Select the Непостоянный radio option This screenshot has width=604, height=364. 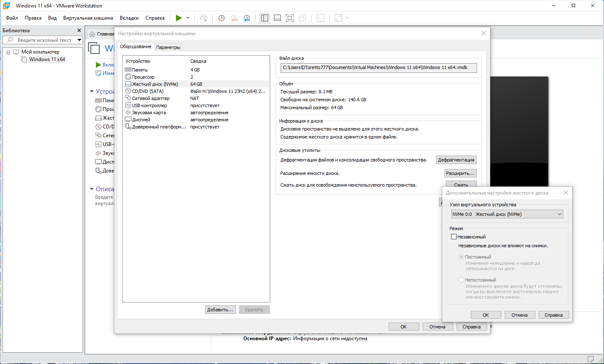click(461, 280)
